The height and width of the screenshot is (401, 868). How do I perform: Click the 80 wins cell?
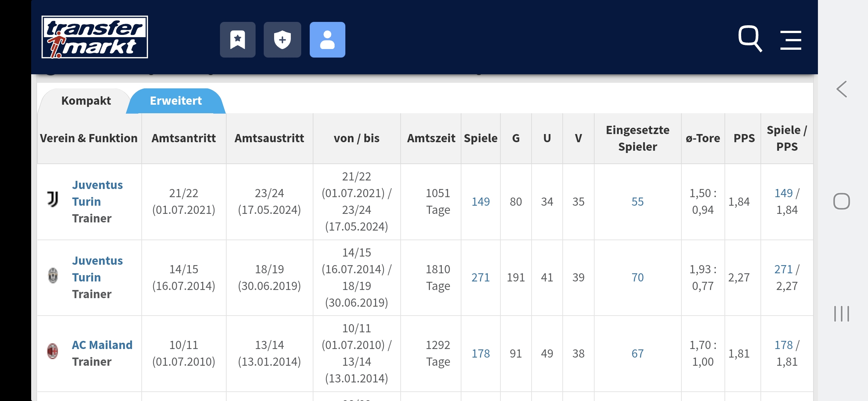pos(516,202)
